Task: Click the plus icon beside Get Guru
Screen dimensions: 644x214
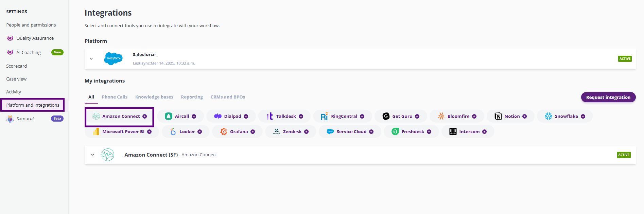Action: point(417,117)
